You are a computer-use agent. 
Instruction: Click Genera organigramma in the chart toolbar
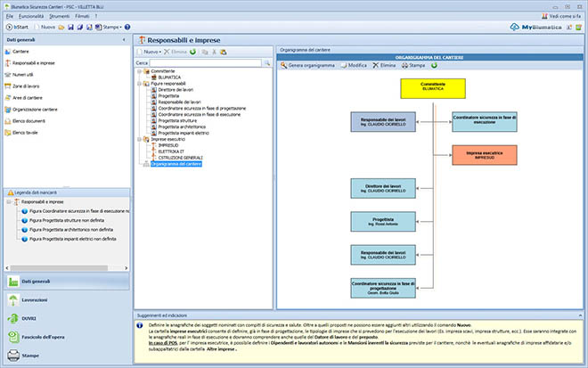click(308, 65)
